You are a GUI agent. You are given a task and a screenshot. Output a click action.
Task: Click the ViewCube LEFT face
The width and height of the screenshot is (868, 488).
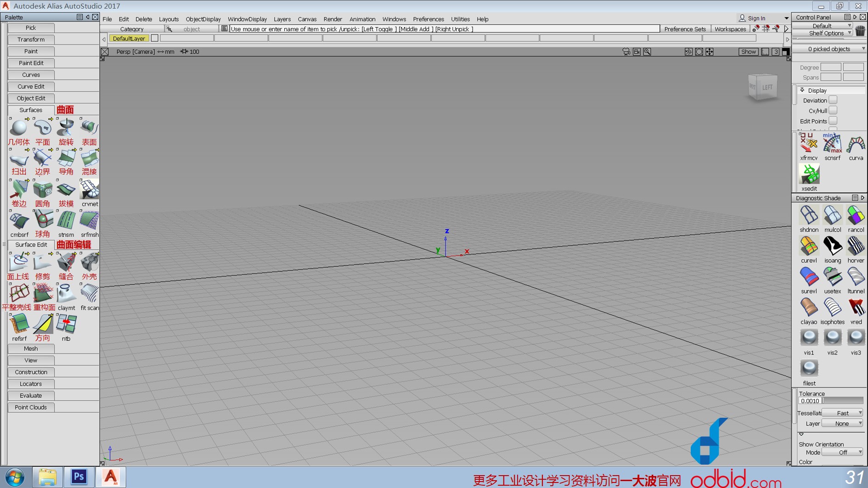point(767,87)
